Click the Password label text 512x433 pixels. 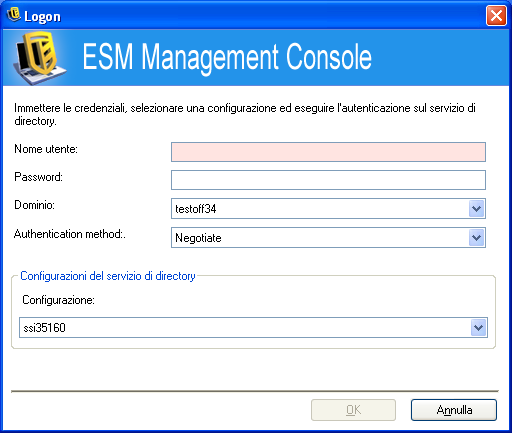(38, 177)
